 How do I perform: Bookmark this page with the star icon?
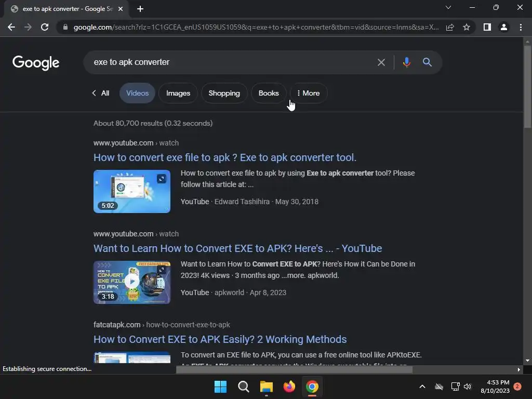pos(467,27)
